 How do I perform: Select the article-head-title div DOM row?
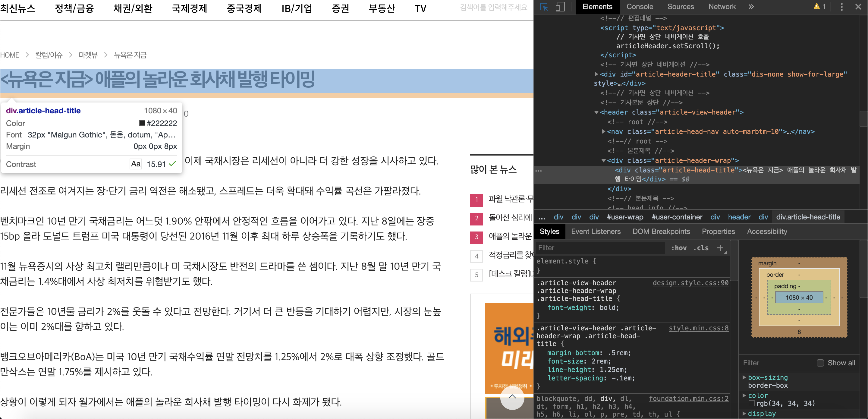click(697, 175)
